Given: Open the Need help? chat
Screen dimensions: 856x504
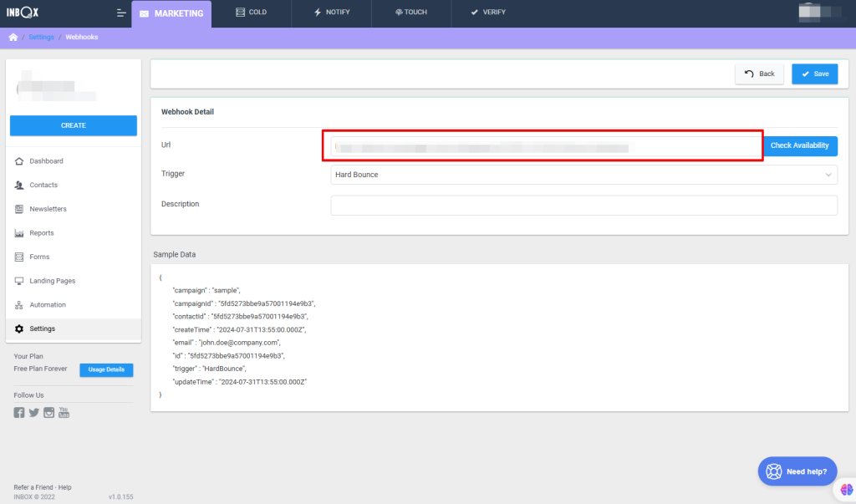Looking at the screenshot, I should tap(797, 471).
